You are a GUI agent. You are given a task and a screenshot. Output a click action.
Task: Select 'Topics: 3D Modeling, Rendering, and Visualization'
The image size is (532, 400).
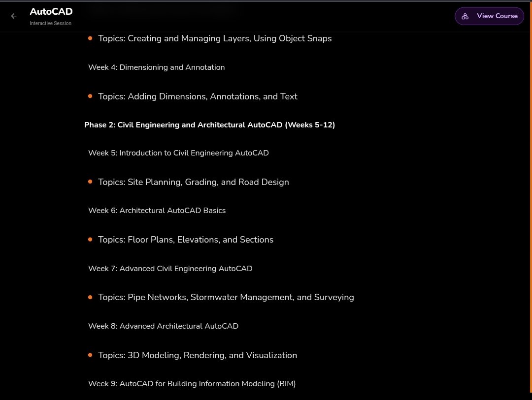tap(198, 355)
